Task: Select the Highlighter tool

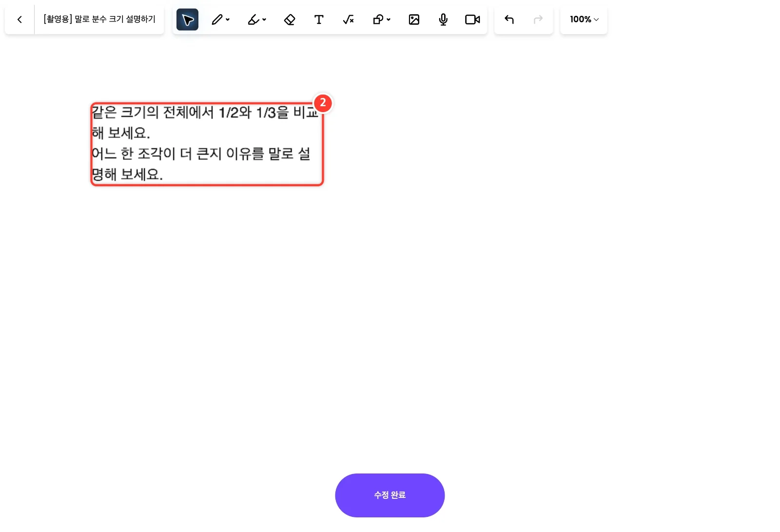Action: (x=253, y=20)
